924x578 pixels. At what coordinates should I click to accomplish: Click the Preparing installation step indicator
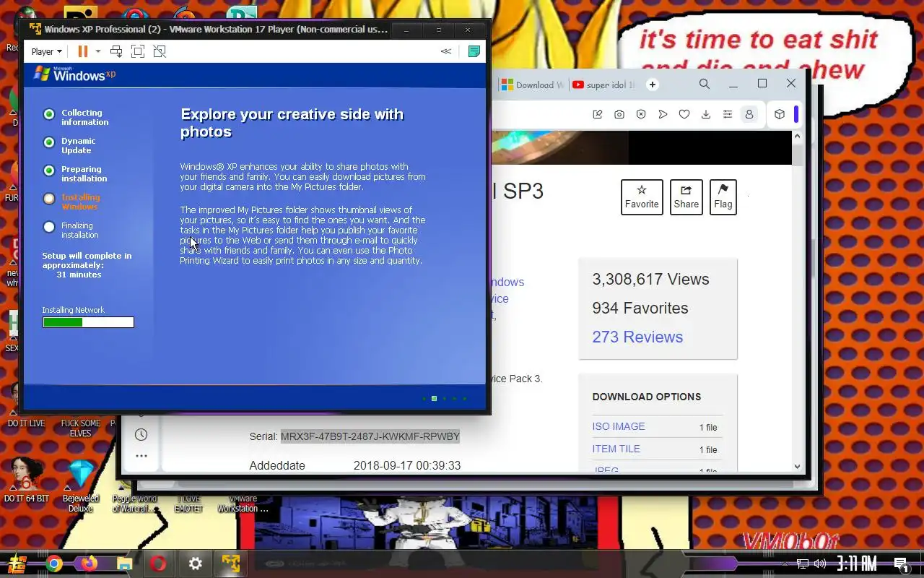point(49,171)
